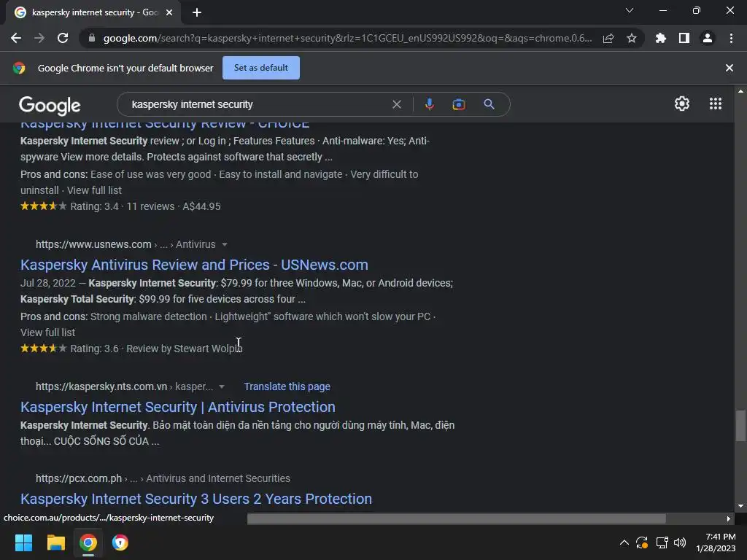Image resolution: width=747 pixels, height=560 pixels.
Task: Open Kaspersky 3 Users 2 Years Protection result
Action: [196, 499]
